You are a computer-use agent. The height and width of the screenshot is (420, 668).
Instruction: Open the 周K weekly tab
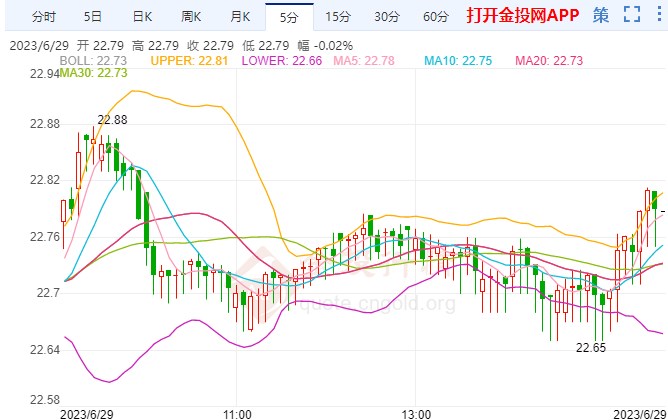191,17
